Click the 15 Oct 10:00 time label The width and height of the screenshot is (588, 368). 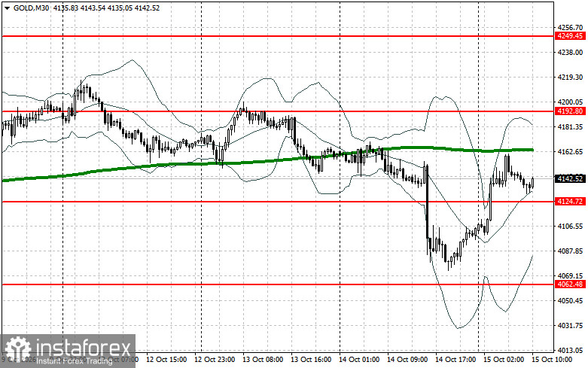(552, 360)
